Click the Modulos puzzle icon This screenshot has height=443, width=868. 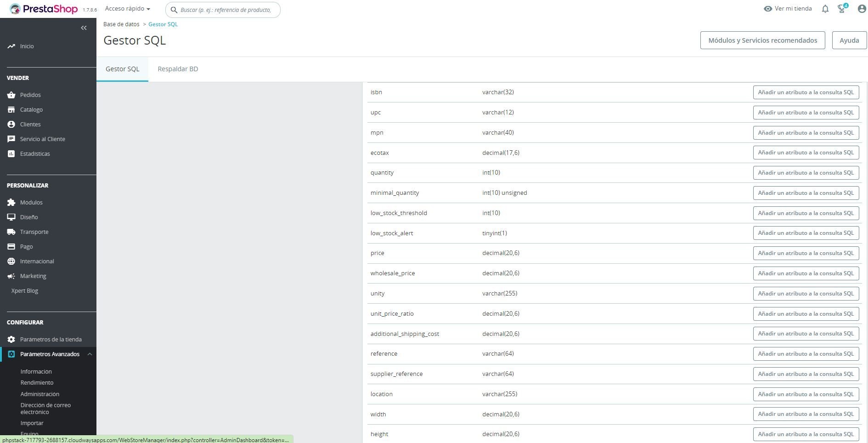point(11,203)
